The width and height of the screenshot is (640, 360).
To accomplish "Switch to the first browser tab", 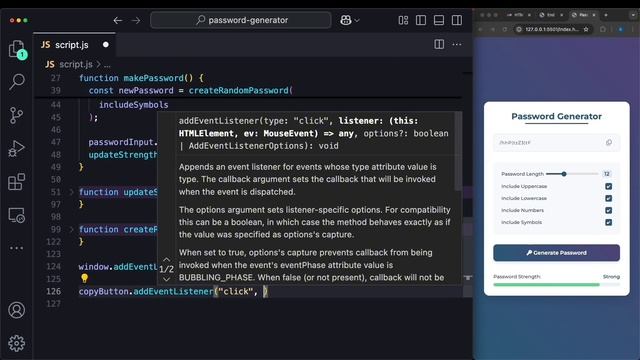I will click(x=518, y=15).
